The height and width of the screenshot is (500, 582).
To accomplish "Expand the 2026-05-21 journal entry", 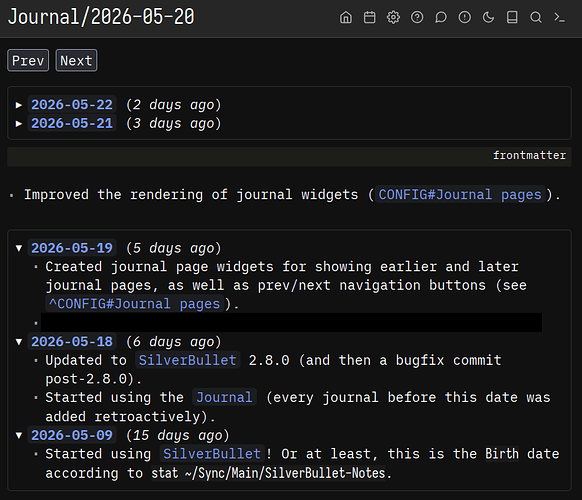I will pyautogui.click(x=19, y=124).
